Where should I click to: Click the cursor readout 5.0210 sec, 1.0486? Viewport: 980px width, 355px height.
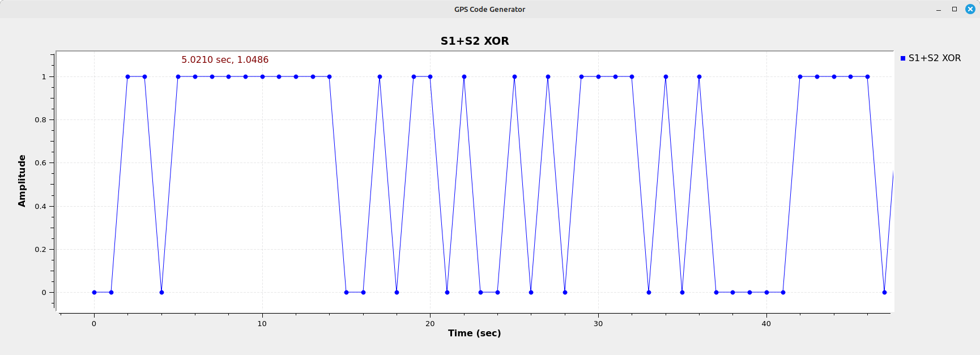tap(225, 59)
